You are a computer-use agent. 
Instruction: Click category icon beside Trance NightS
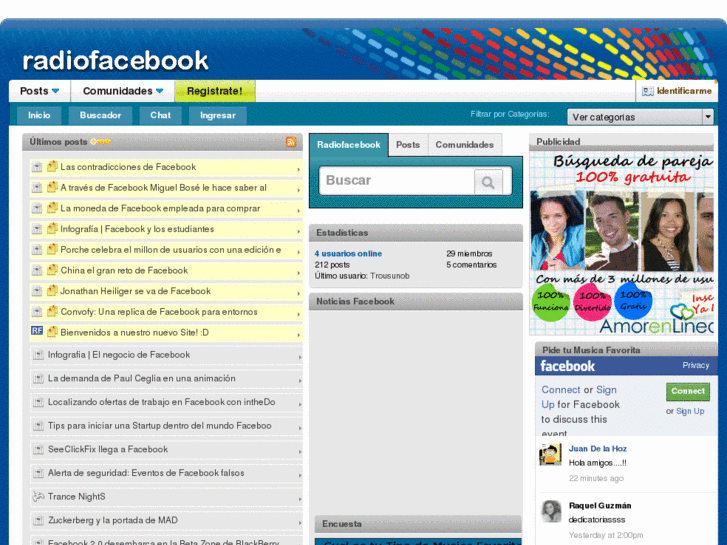click(x=38, y=497)
